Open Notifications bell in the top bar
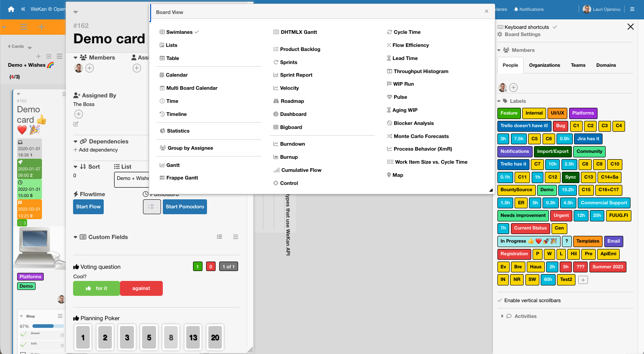 tap(529, 9)
